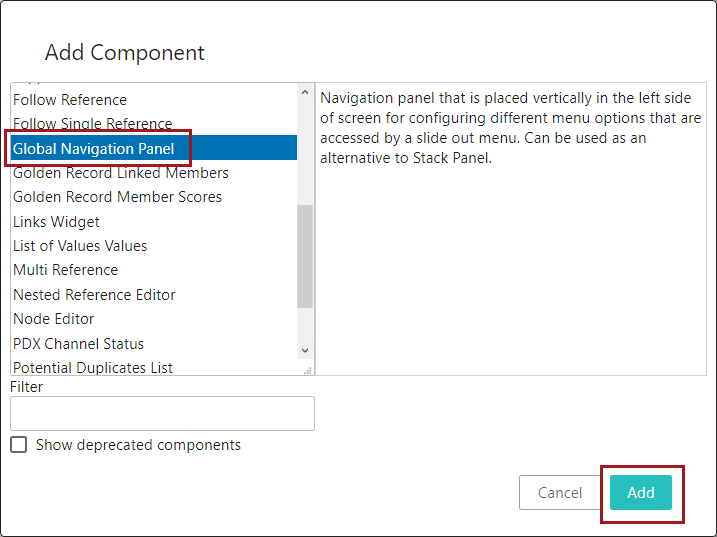Enable Show deprecated components checkbox
Viewport: 717px width, 537px height.
19,445
